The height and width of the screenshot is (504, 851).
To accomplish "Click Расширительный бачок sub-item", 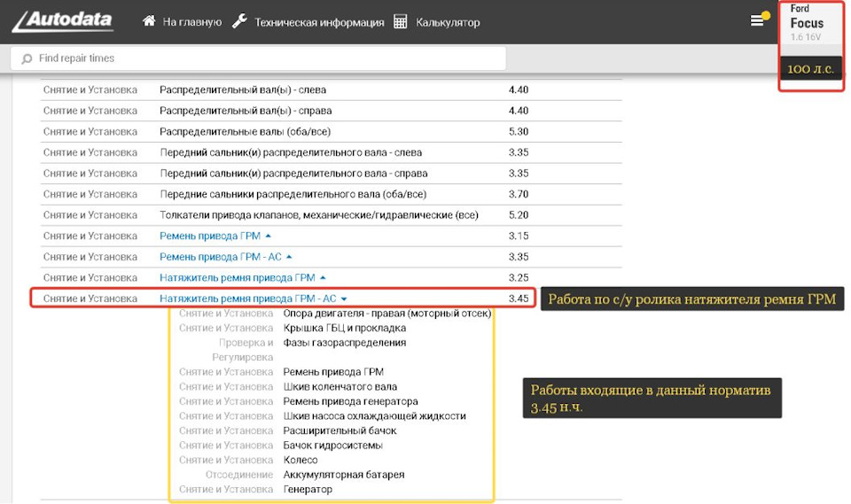I will [340, 430].
